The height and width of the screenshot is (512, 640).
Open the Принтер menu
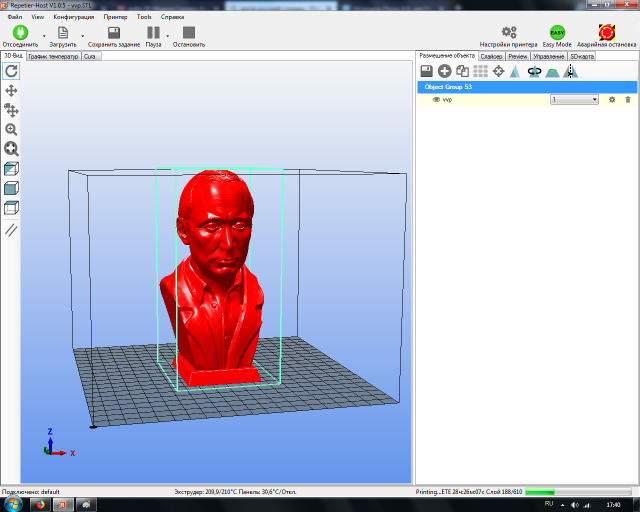[115, 17]
